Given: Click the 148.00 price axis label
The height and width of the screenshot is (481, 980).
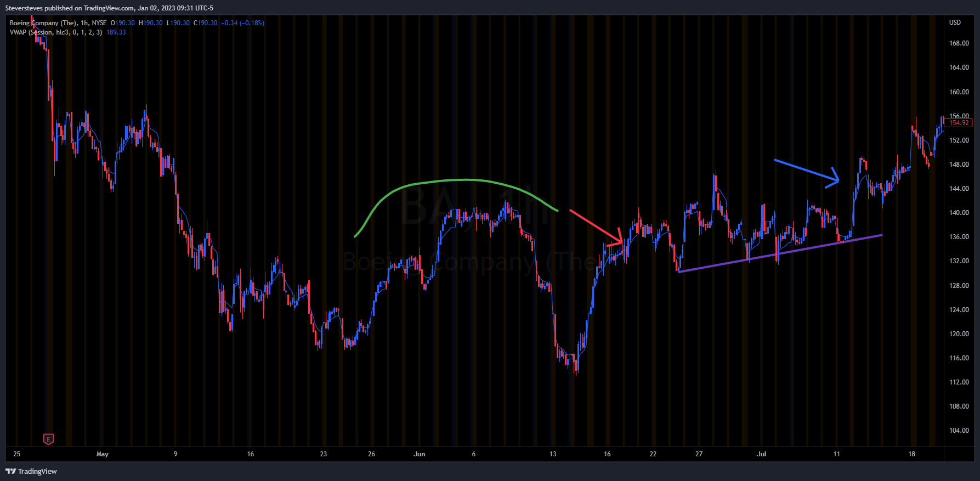Looking at the screenshot, I should tap(959, 165).
